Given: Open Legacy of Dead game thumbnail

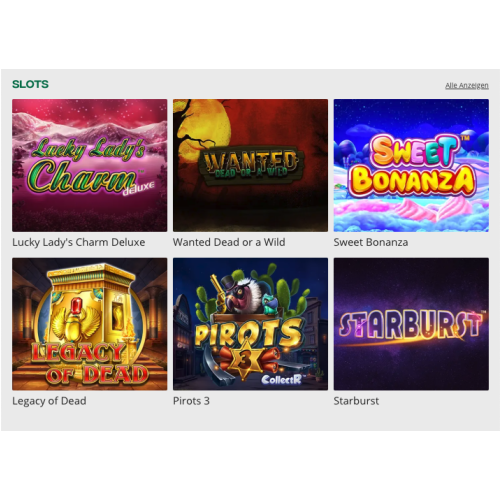Looking at the screenshot, I should pos(90,324).
